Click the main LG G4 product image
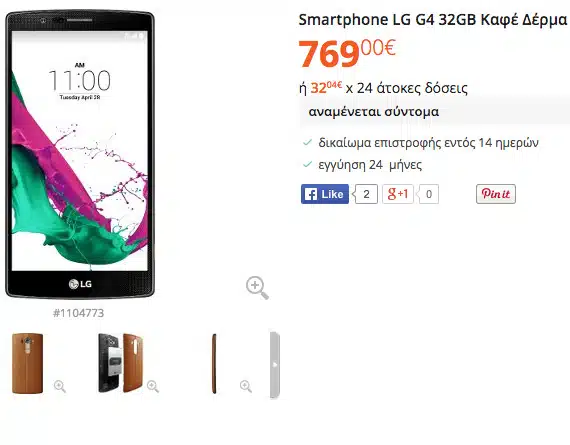The image size is (570, 445). pos(80,155)
